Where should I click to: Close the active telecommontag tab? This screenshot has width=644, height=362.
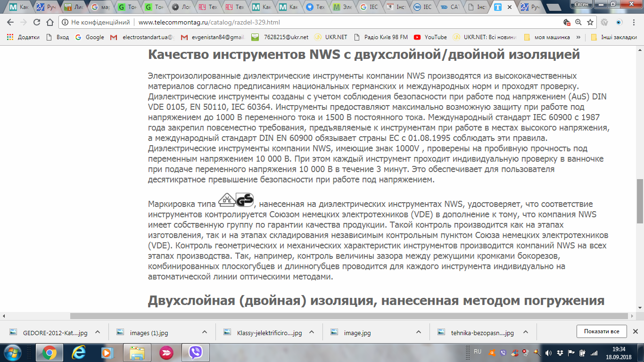tap(509, 7)
